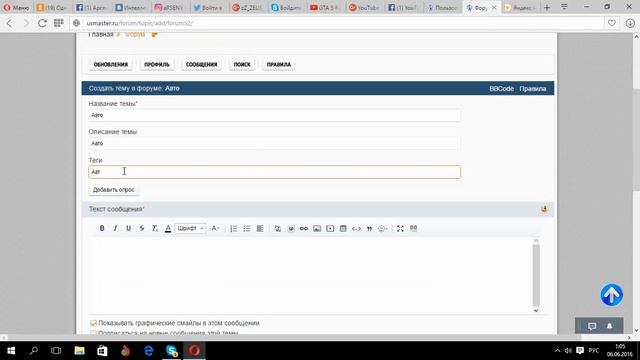Open the Opera Меню button
This screenshot has height=360, width=640.
[x=16, y=7]
